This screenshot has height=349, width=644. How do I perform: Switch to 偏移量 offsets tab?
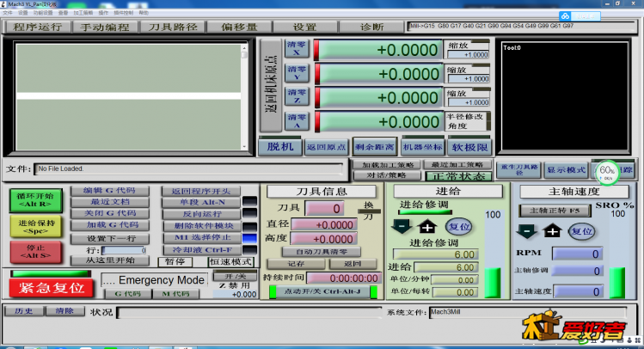point(239,28)
